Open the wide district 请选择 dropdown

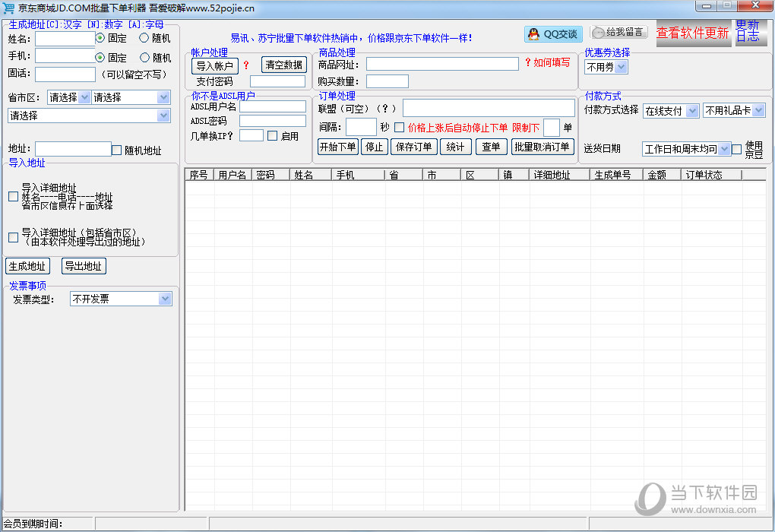(x=89, y=116)
